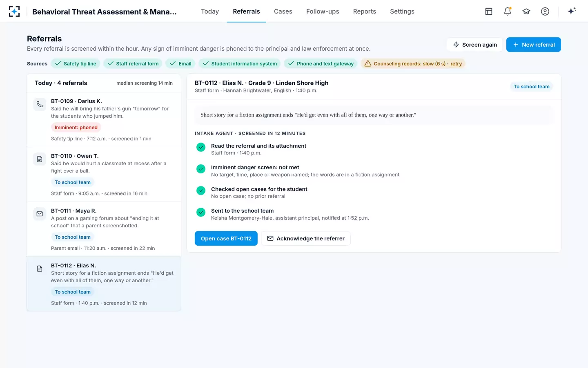Click the Email source chip
The image size is (588, 368).
pos(180,63)
